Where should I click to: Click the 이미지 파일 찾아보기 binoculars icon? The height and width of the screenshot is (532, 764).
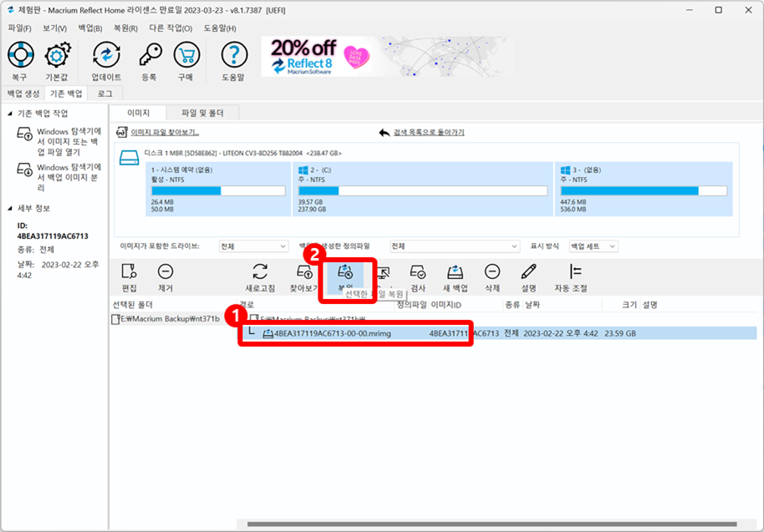(x=122, y=133)
